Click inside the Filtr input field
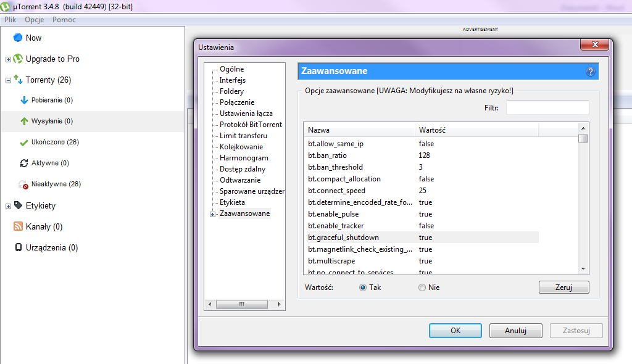Viewport: 632px width, 364px height. (547, 107)
